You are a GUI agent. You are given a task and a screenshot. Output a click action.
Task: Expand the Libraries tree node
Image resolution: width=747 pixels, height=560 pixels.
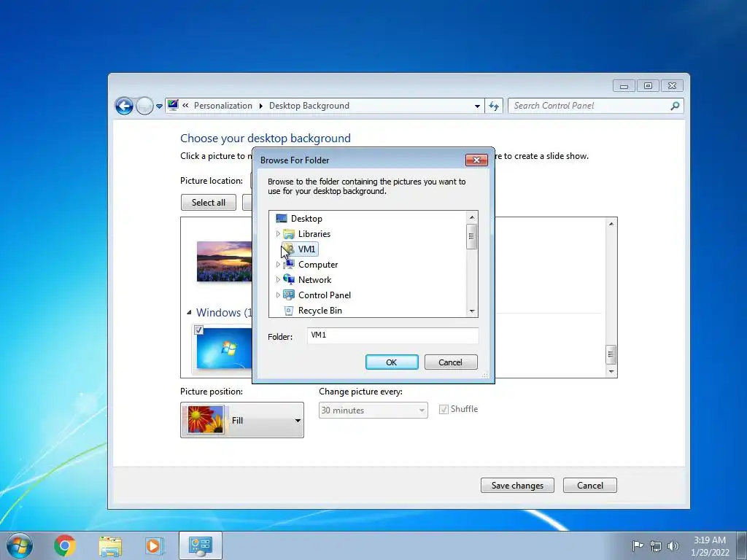point(278,234)
